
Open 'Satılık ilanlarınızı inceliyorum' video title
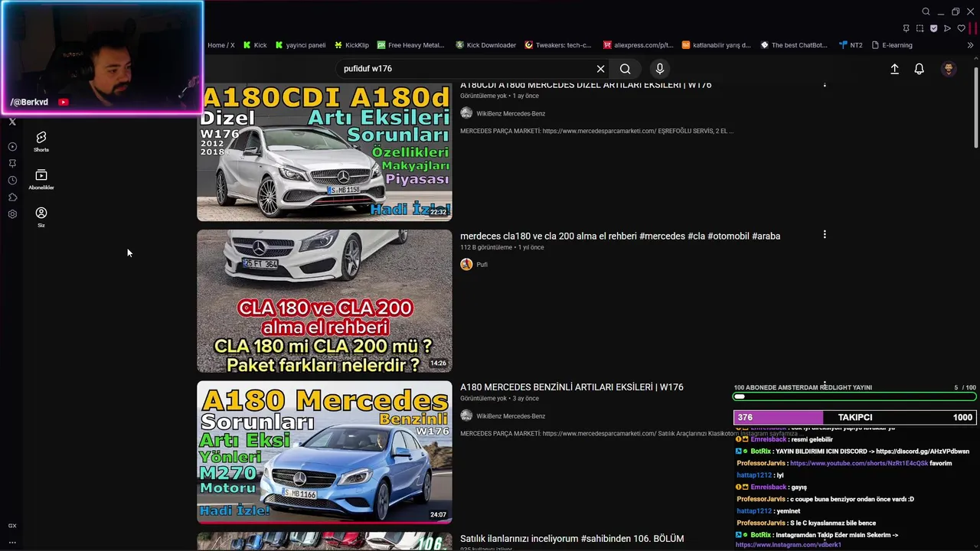click(572, 539)
